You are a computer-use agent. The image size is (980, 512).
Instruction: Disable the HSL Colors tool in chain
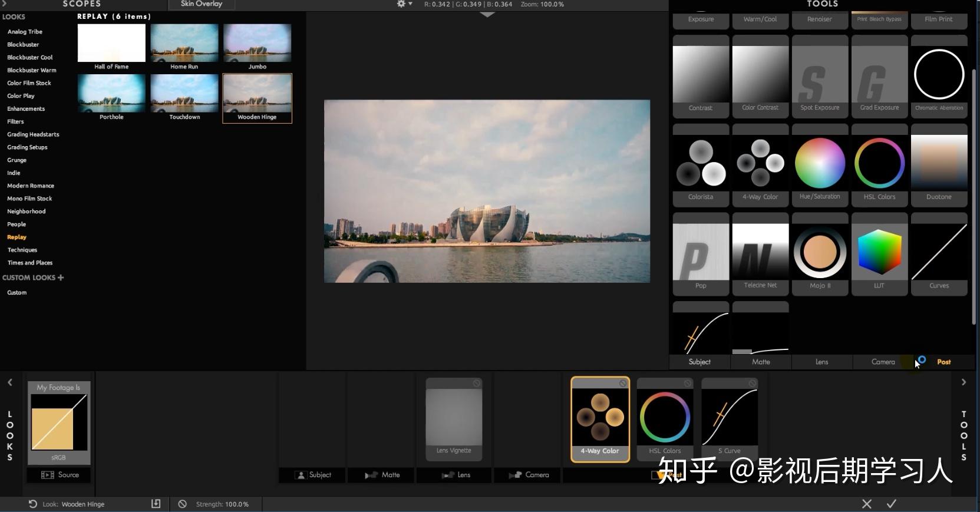[688, 384]
